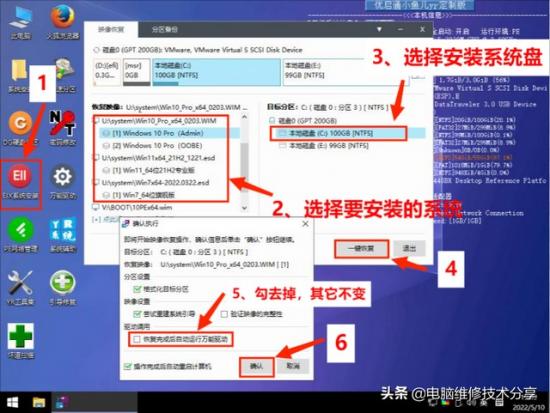
Task: Toggle the auto restart computer after completion checkbox
Action: coord(128,366)
